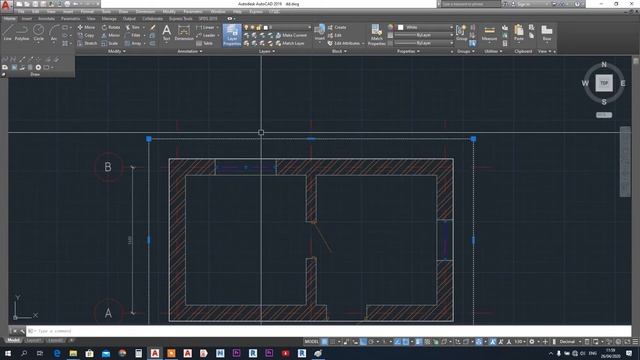The width and height of the screenshot is (640, 360).
Task: Open the Decimal units dropdown
Action: pos(570,342)
